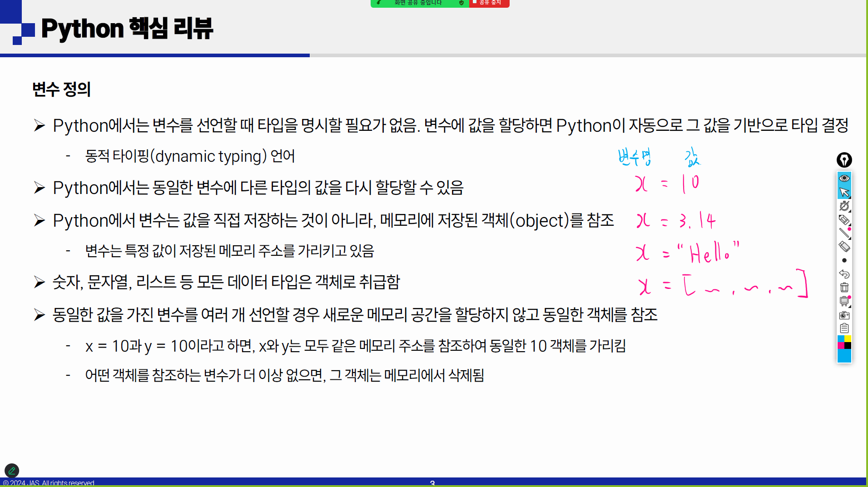868x487 pixels.
Task: Pick the black color swatch
Action: (x=848, y=346)
